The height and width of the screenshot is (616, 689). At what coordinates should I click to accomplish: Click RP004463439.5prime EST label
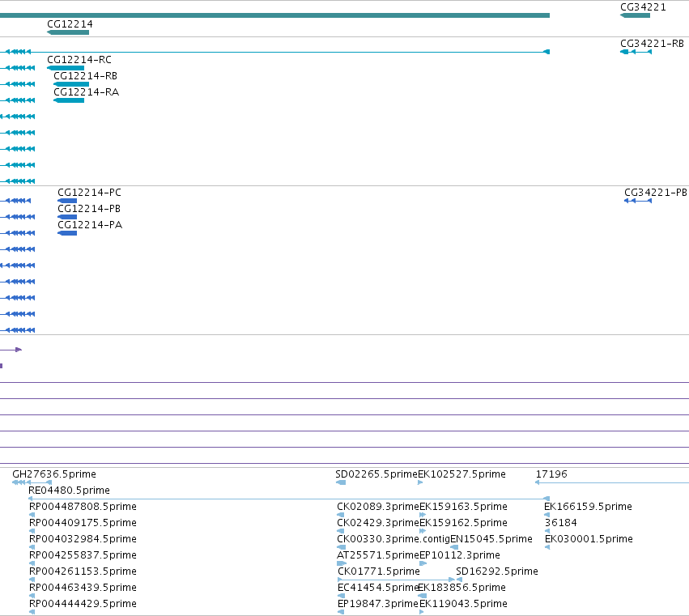83,588
